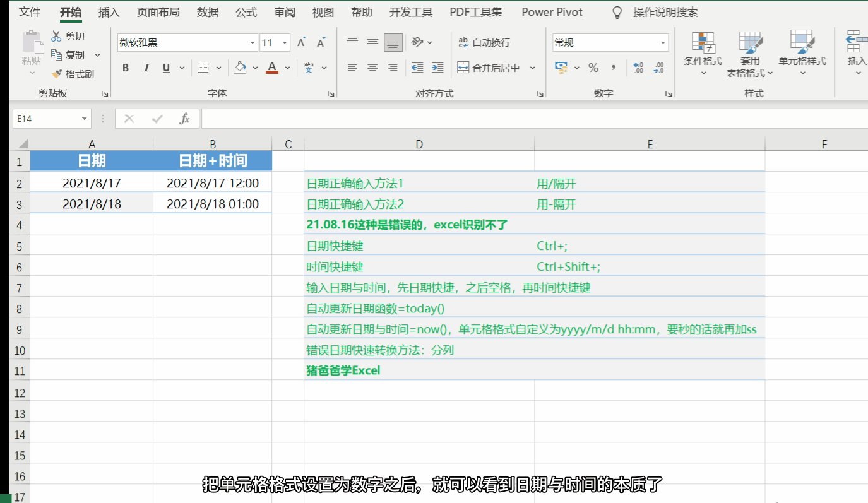This screenshot has width=868, height=503.
Task: Click Merge and Center (合并后居中)
Action: [489, 68]
